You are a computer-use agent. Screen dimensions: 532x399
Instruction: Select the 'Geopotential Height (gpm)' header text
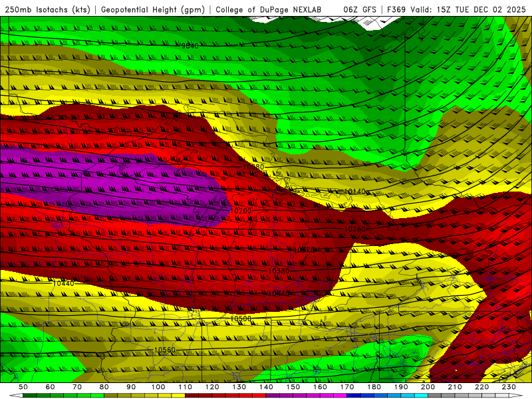point(153,10)
